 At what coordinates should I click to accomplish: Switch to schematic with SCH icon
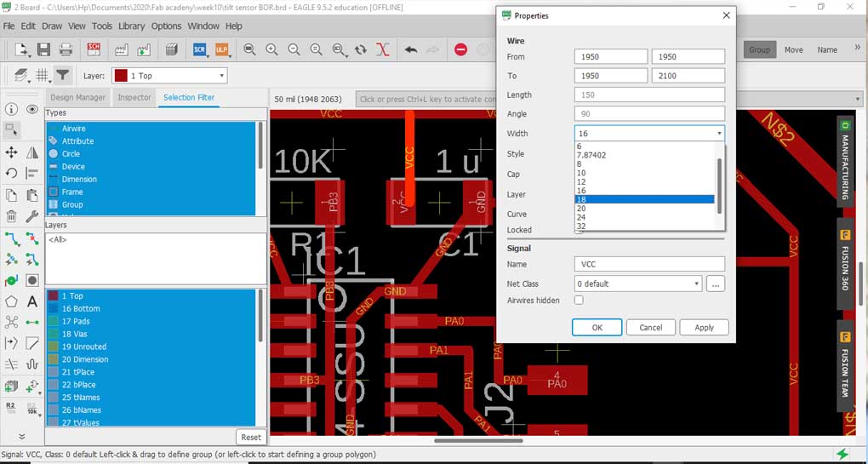point(94,49)
